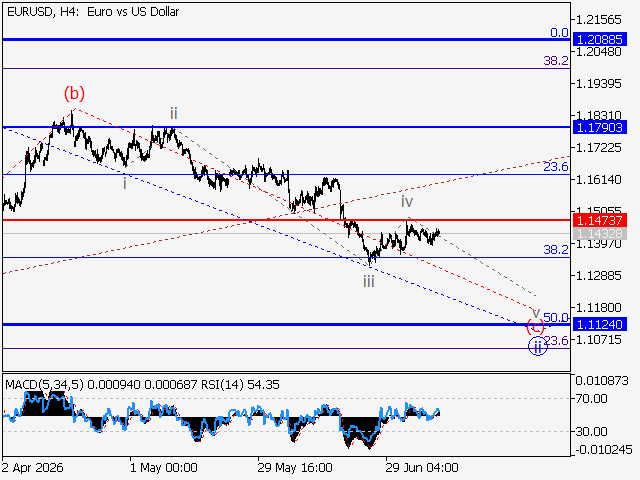640x480 pixels.
Task: Click the 'RSI(14) 54.35' indicator readout
Action: click(x=240, y=385)
